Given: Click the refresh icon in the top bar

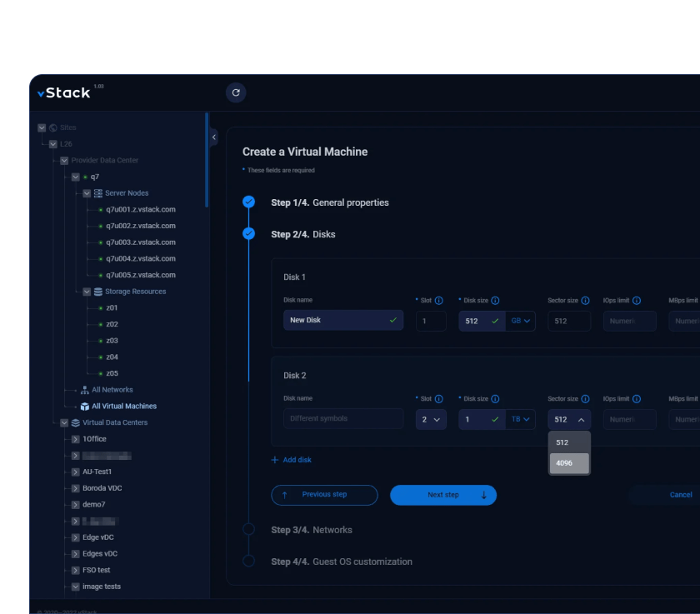Looking at the screenshot, I should click(236, 92).
